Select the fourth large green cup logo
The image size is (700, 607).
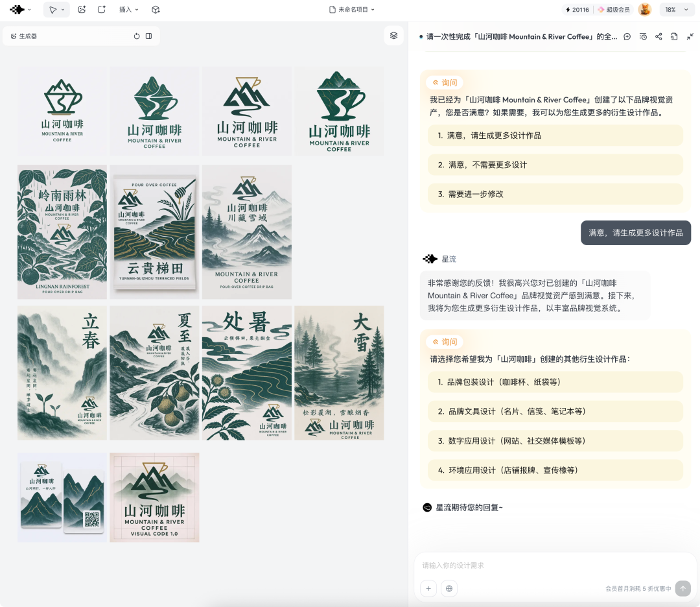tap(339, 111)
